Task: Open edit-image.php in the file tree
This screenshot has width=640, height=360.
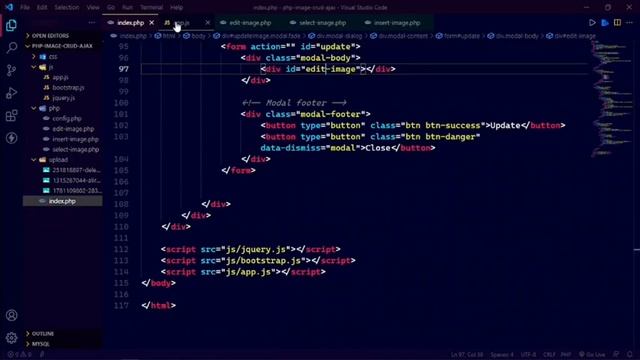Action: coord(62,129)
